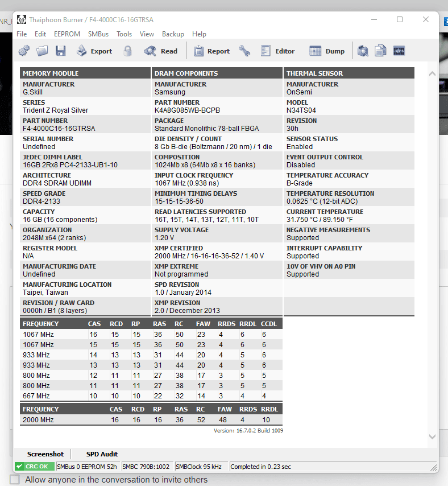
Task: Click the THERMAL SENSOR column header
Action: coord(349,73)
